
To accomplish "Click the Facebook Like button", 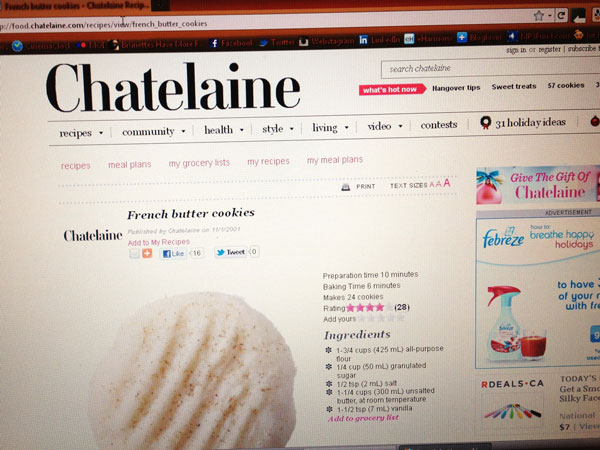I will [173, 253].
